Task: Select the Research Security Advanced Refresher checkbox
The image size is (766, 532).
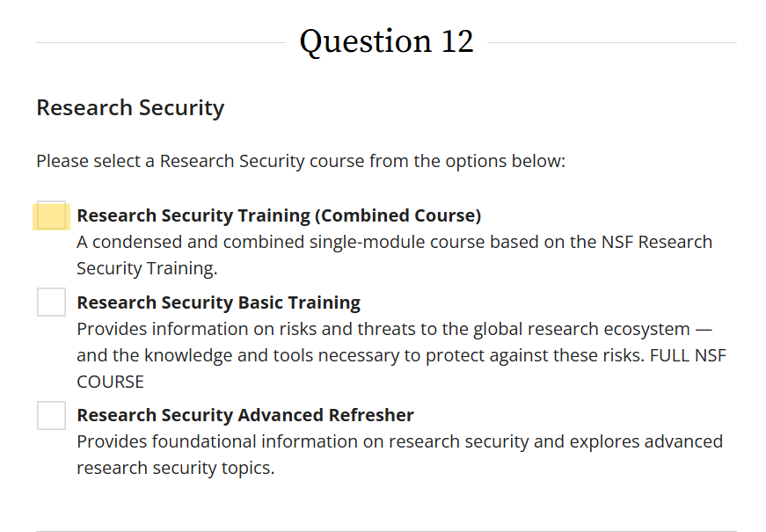Action: click(x=51, y=415)
